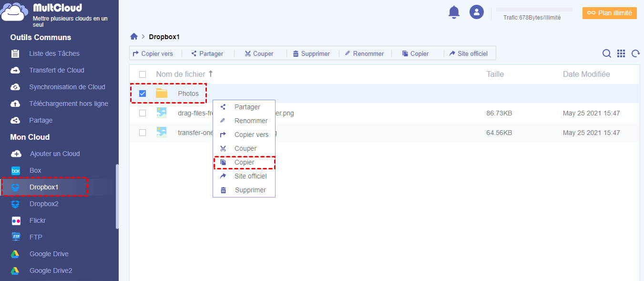Click Copier vers in the toolbar
Image resolution: width=644 pixels, height=281 pixels.
[153, 53]
